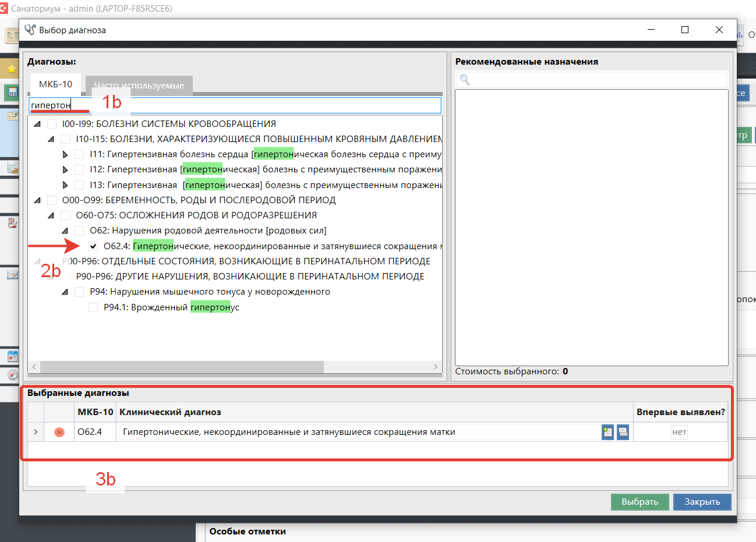This screenshot has height=542, width=756.
Task: Expand the selected O62.4 row details chevron
Action: (36, 432)
